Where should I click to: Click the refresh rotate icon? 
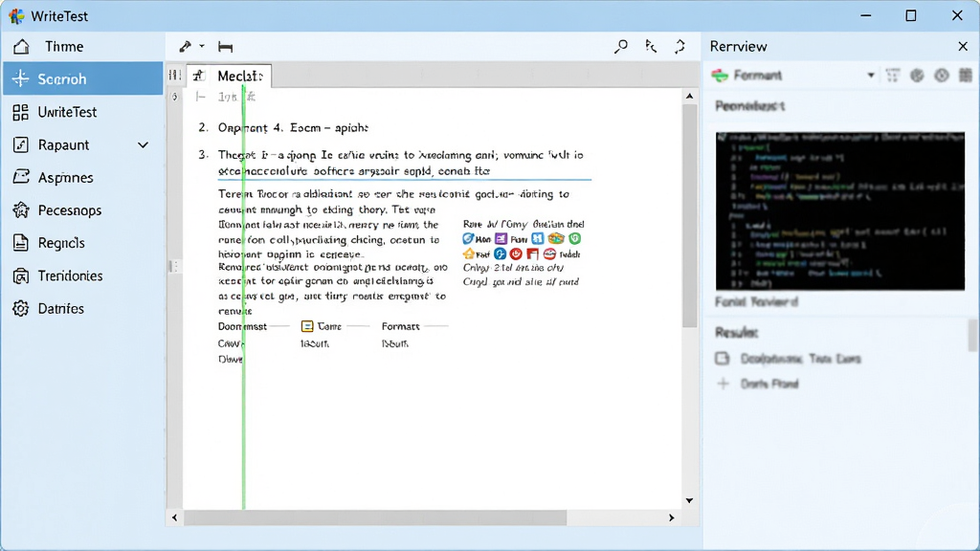[680, 46]
